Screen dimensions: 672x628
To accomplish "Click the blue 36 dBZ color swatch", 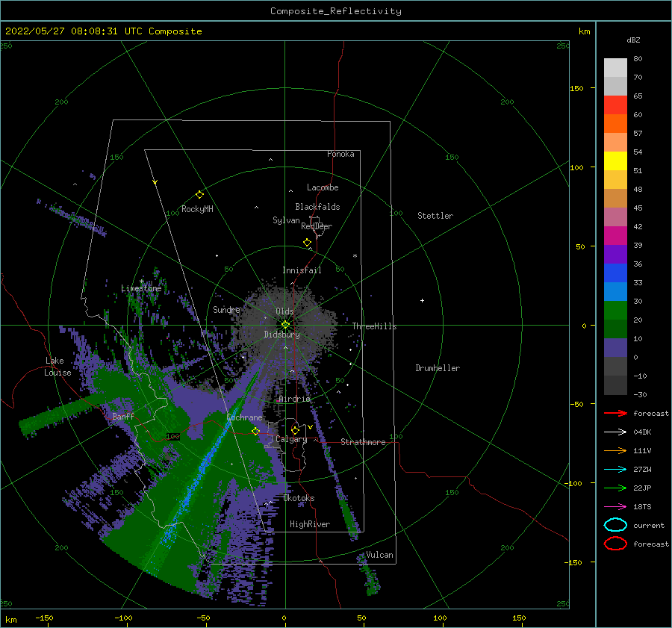I will click(615, 273).
